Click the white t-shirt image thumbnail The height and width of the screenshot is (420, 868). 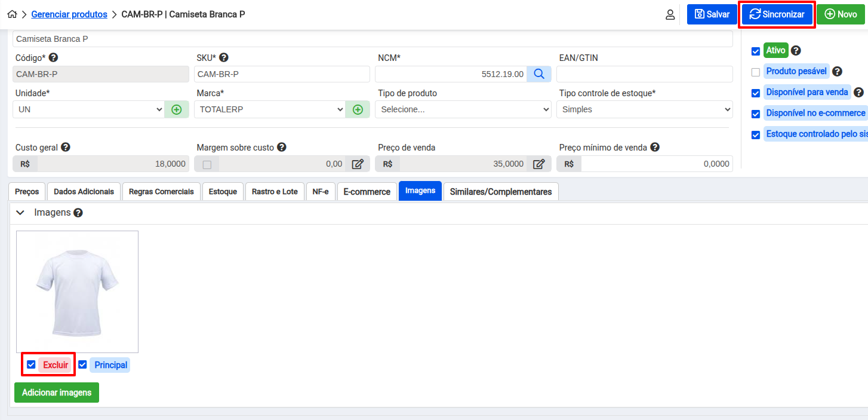pyautogui.click(x=77, y=292)
